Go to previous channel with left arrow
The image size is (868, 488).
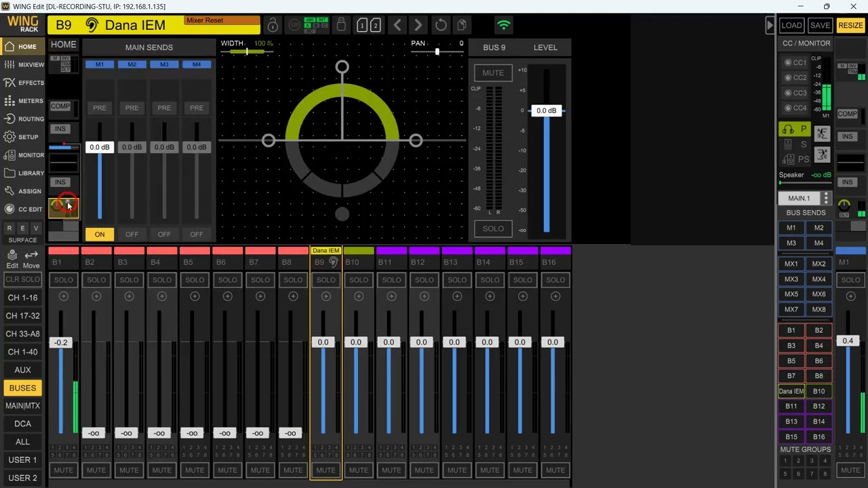click(397, 25)
